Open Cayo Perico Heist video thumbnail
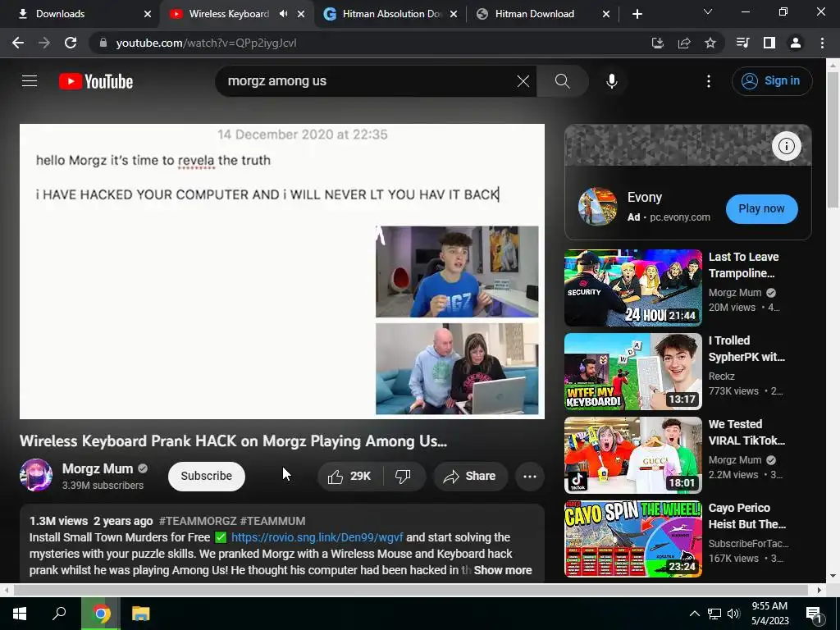 pyautogui.click(x=632, y=538)
